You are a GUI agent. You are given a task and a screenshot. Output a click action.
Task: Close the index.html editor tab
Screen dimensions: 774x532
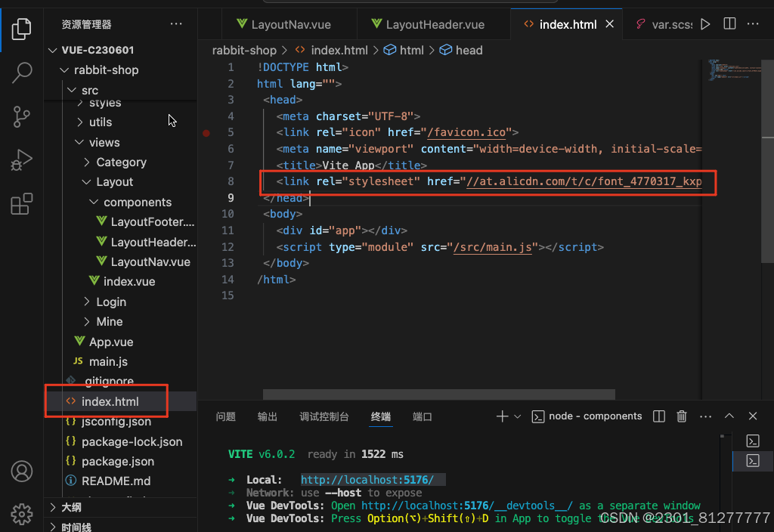[x=610, y=24]
